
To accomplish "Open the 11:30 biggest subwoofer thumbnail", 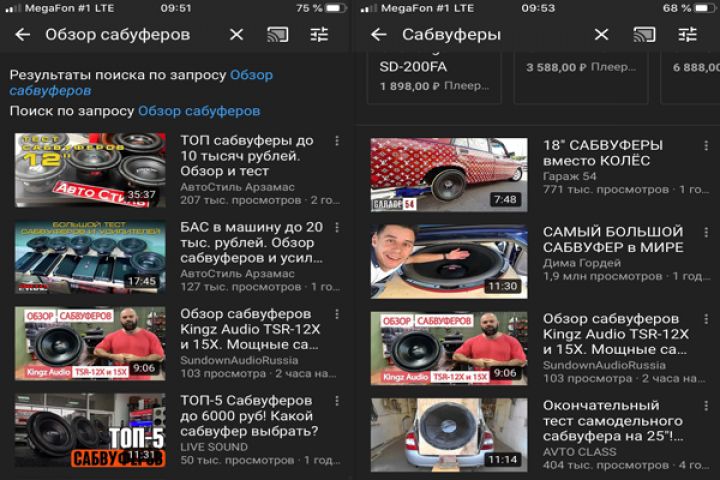I will click(449, 262).
